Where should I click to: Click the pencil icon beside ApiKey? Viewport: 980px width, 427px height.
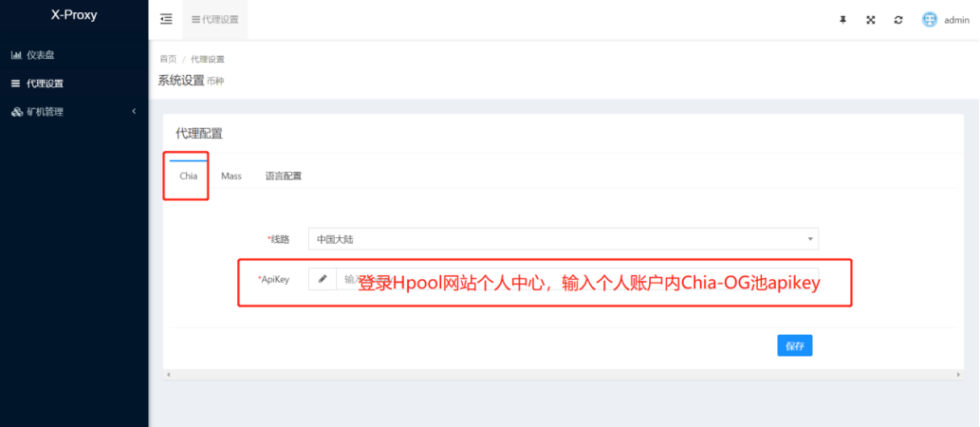[323, 279]
